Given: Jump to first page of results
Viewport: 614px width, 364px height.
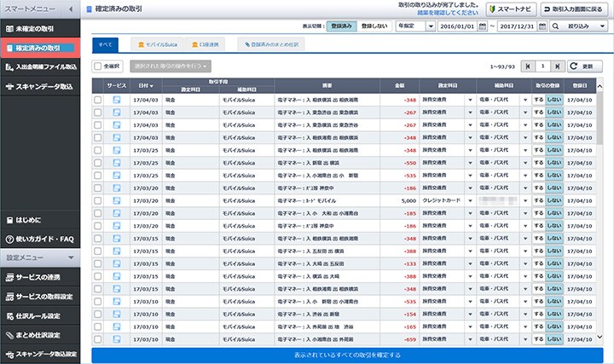Looking at the screenshot, I should [x=528, y=66].
